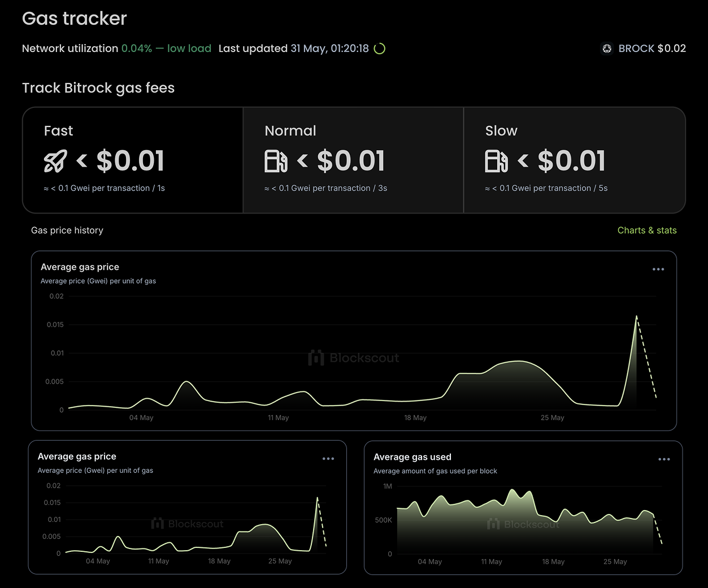708x588 pixels.
Task: Click the Normal gas pump icon
Action: [276, 162]
